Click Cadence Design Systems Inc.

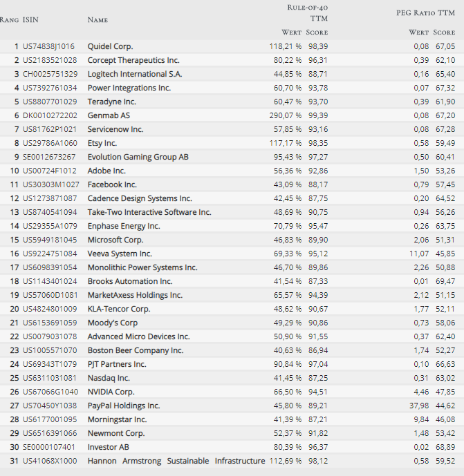point(140,198)
